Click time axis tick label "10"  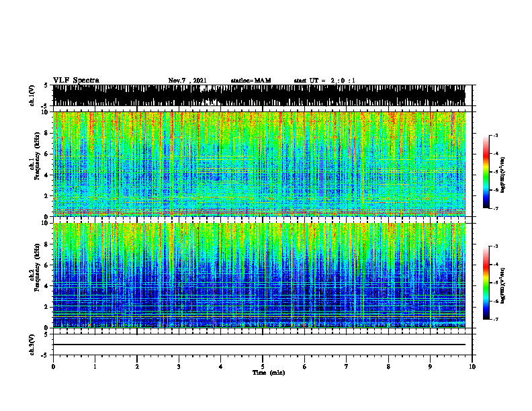472,366
